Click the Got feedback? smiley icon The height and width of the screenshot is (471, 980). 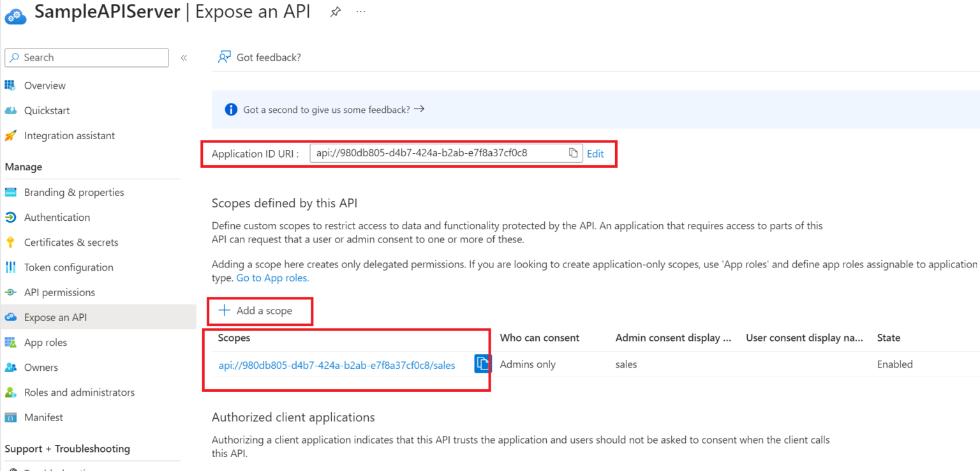click(224, 57)
